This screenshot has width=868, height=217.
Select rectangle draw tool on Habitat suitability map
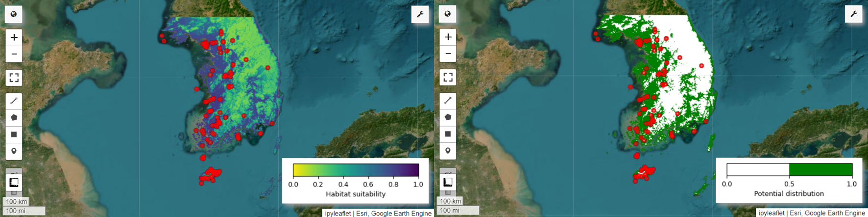14,135
